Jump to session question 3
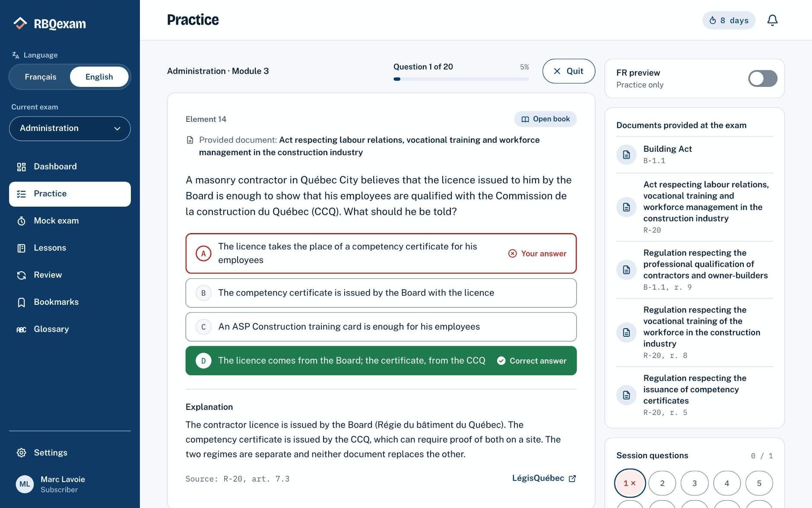The height and width of the screenshot is (508, 812). pos(695,483)
